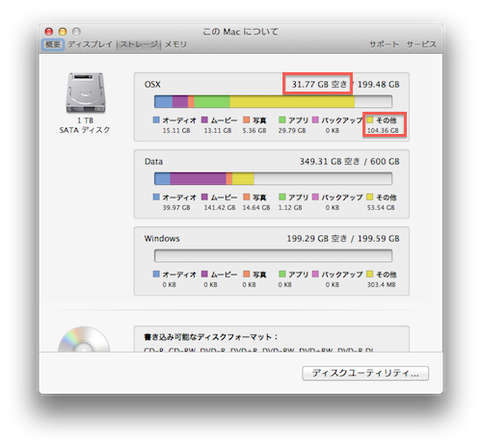This screenshot has width=482, height=448.
Task: Click the 29.79 GB apps value
Action: (x=292, y=131)
